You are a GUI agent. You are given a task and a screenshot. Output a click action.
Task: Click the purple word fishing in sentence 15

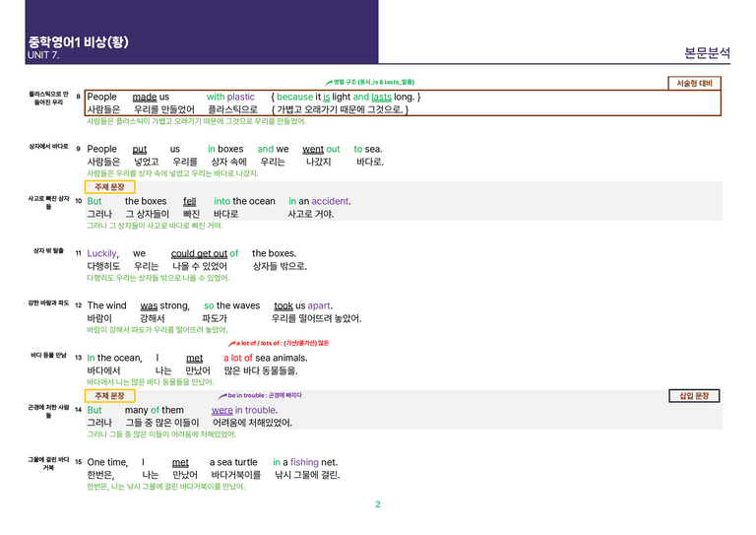[304, 462]
